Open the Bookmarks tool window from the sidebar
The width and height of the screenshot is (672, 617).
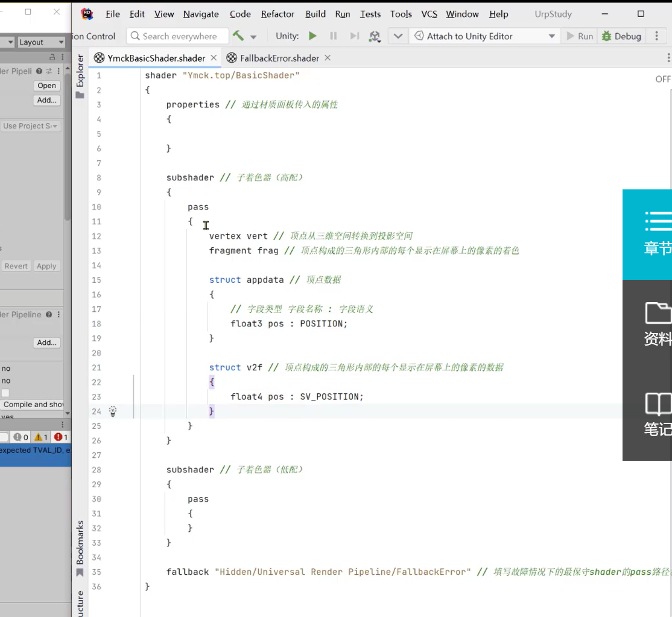click(80, 548)
